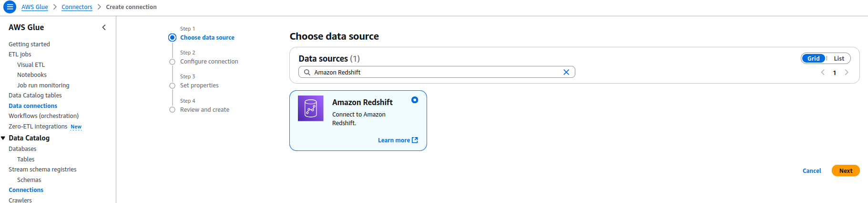Open the hamburger navigation menu icon
The image size is (868, 203).
click(x=10, y=7)
